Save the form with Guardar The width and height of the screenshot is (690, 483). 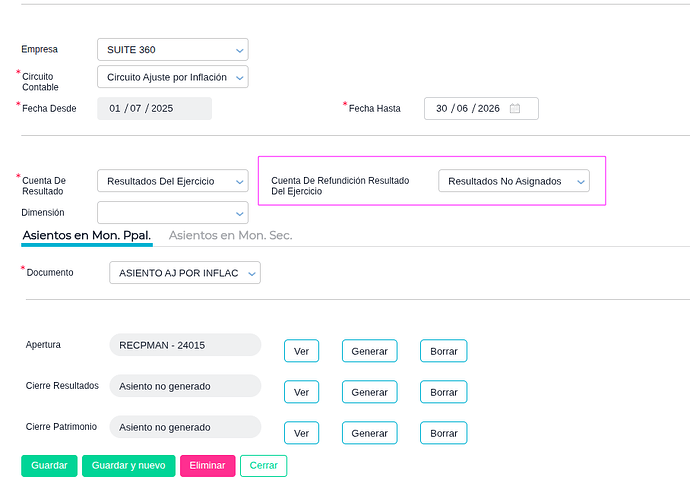click(49, 466)
